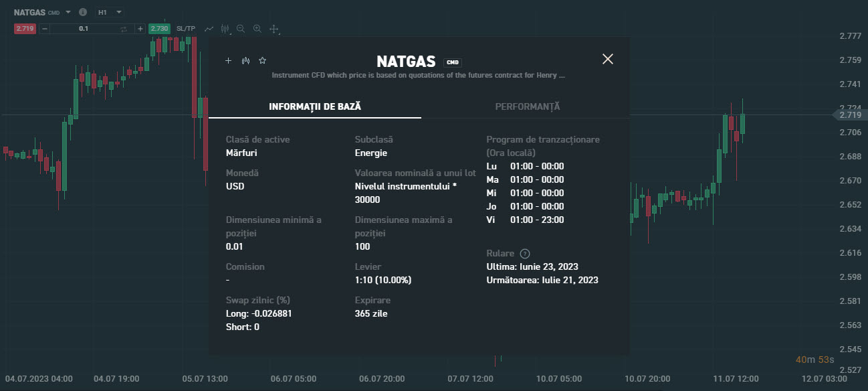
Task: Open the chart line type icon
Action: coord(209,29)
